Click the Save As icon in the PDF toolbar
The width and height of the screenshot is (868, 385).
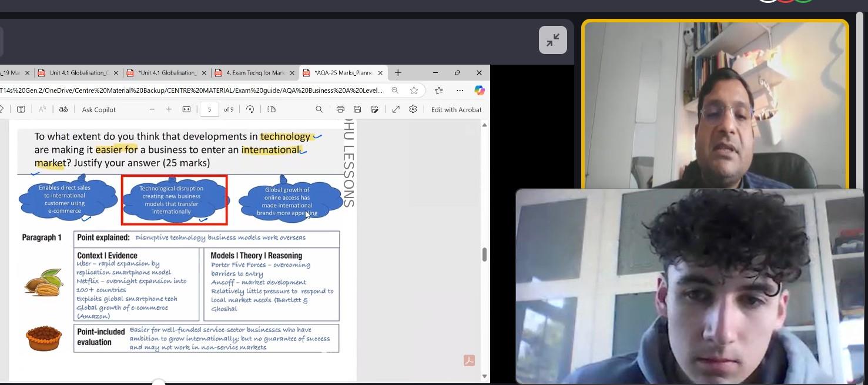tap(374, 109)
